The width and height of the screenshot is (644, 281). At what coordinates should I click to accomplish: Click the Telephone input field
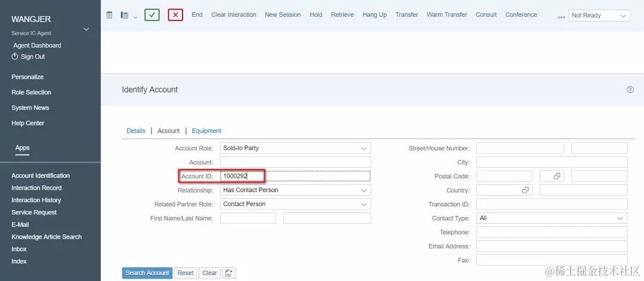[552, 232]
